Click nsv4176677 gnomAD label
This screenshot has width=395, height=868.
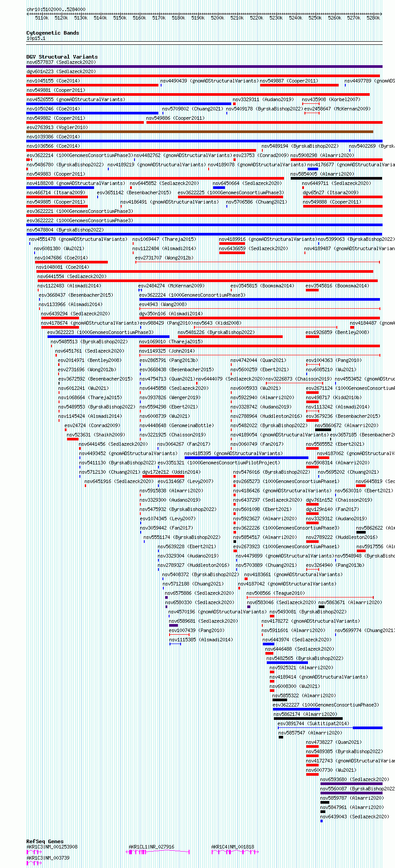point(351,165)
